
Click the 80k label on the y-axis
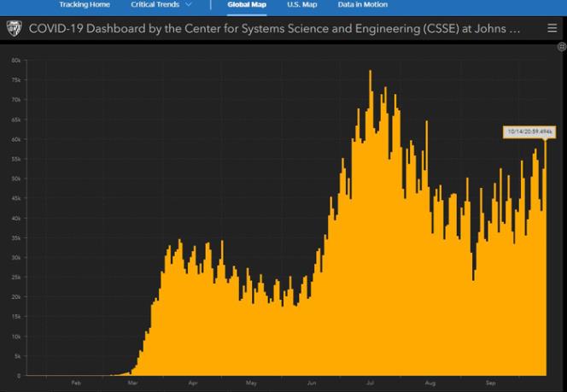tap(15, 61)
